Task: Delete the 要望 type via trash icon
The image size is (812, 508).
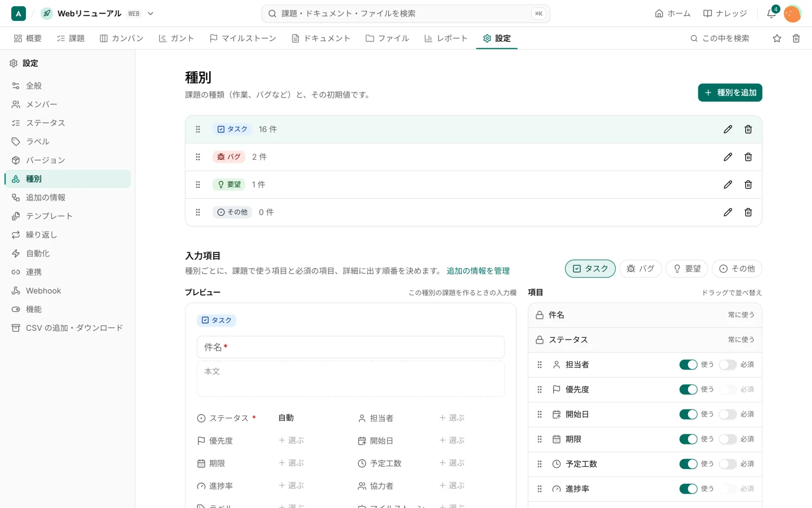Action: point(748,184)
